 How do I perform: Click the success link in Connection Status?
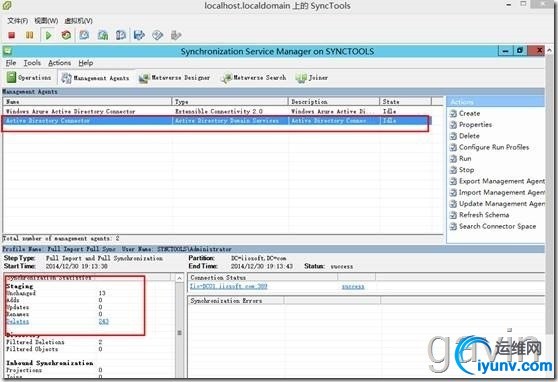click(x=353, y=286)
